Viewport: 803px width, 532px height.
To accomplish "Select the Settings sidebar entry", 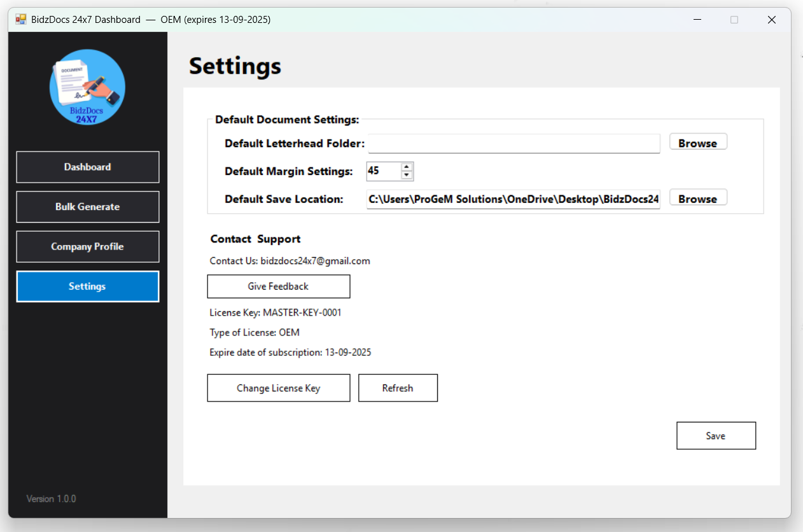I will coord(87,286).
